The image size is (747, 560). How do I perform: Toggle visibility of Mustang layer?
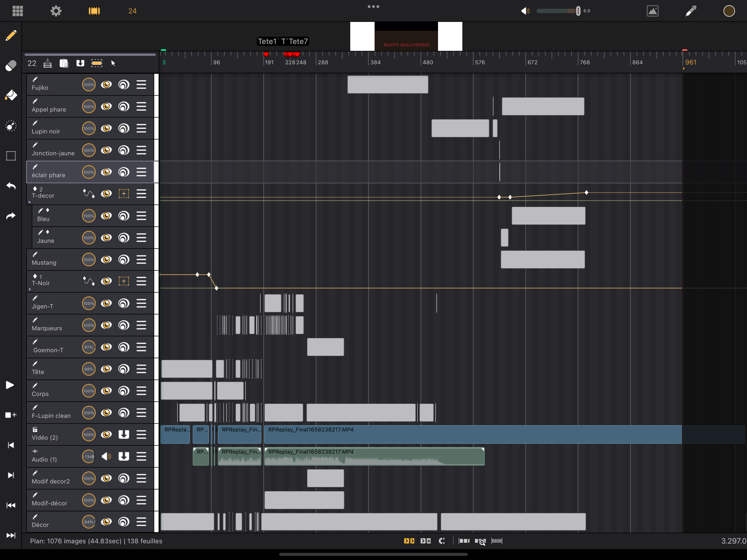[106, 259]
